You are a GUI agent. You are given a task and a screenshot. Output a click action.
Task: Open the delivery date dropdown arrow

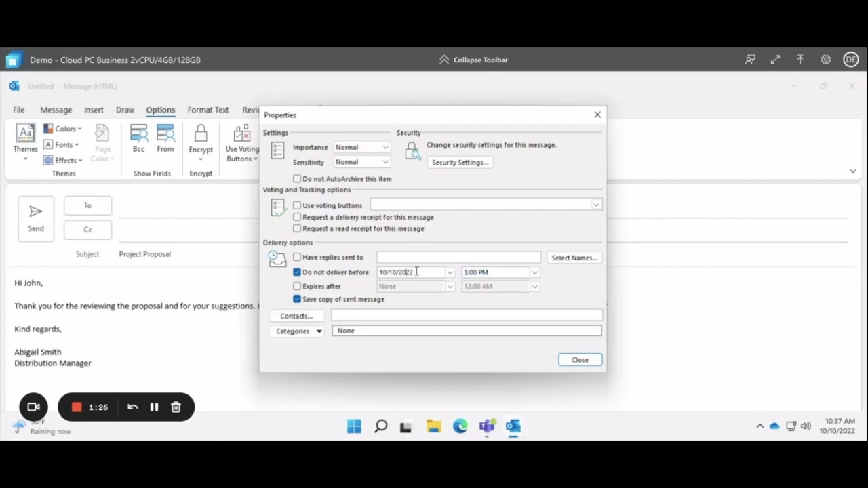450,272
